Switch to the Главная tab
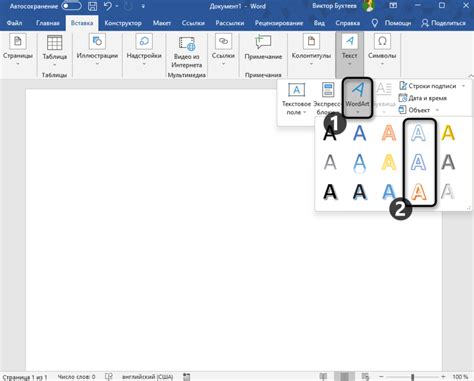The height and width of the screenshot is (381, 474). [x=48, y=23]
